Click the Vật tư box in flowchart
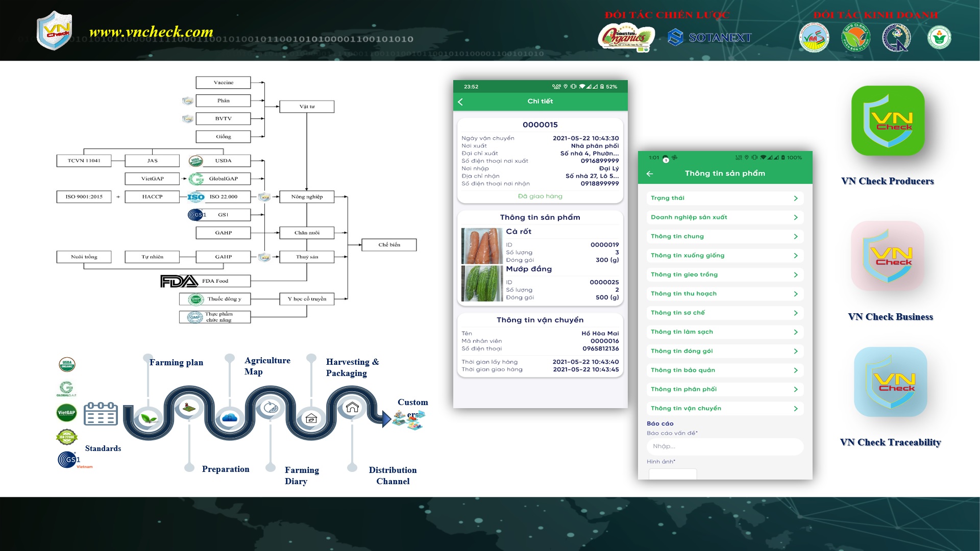Image resolution: width=980 pixels, height=551 pixels. point(307,107)
